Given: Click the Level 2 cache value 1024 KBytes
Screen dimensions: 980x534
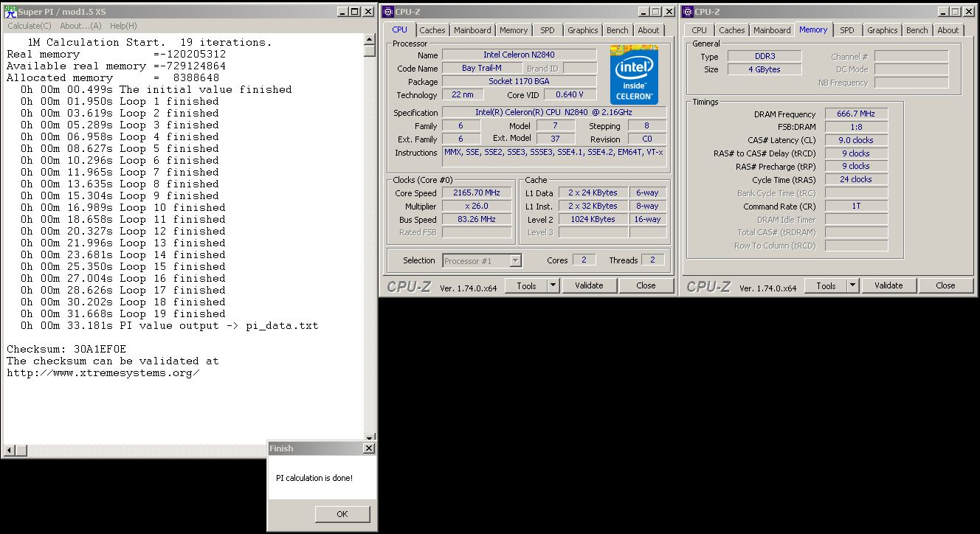Looking at the screenshot, I should pyautogui.click(x=593, y=219).
